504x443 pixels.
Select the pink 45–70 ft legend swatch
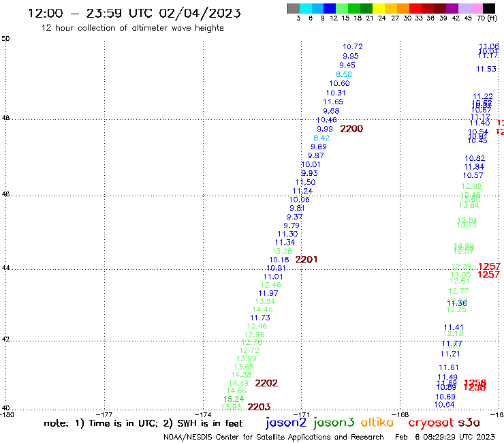[x=476, y=8]
